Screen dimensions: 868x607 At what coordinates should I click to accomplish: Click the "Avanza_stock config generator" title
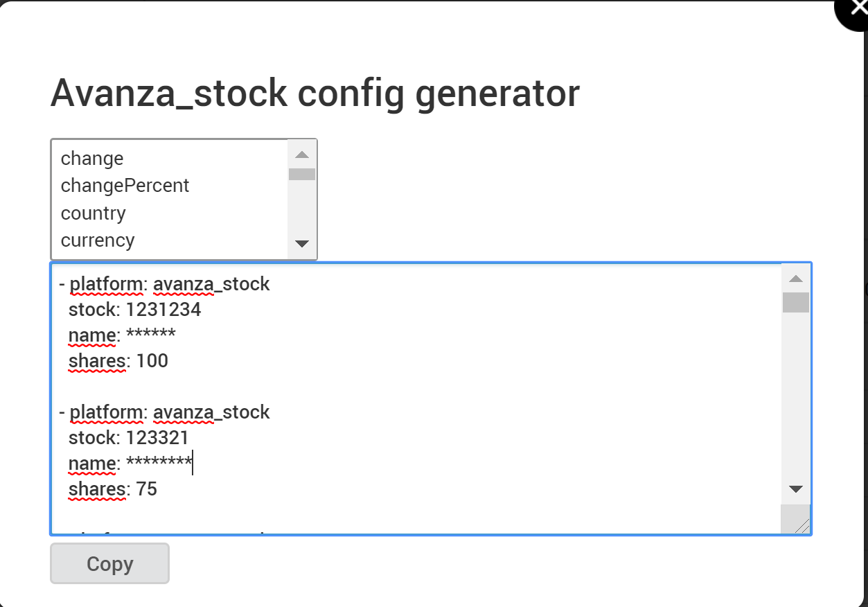point(315,92)
